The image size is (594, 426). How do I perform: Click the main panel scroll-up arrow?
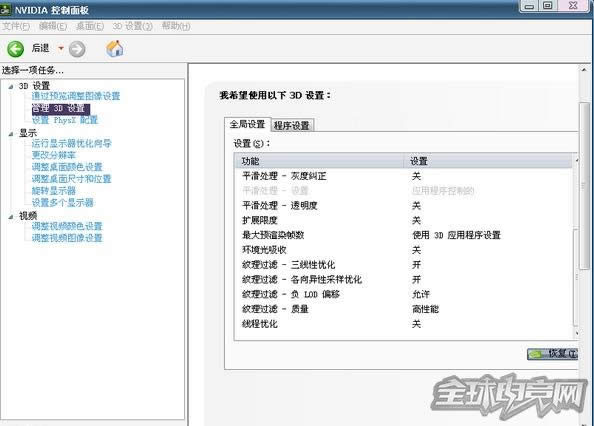pos(584,70)
